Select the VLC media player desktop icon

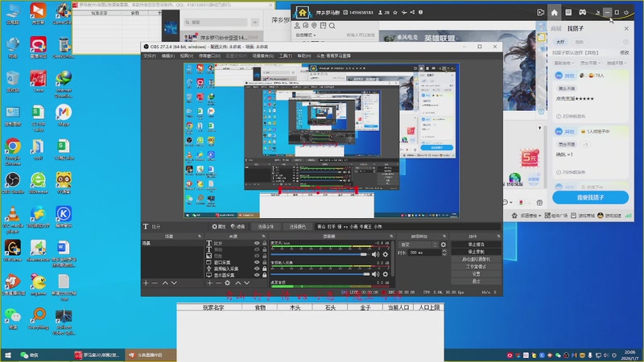coord(13,220)
